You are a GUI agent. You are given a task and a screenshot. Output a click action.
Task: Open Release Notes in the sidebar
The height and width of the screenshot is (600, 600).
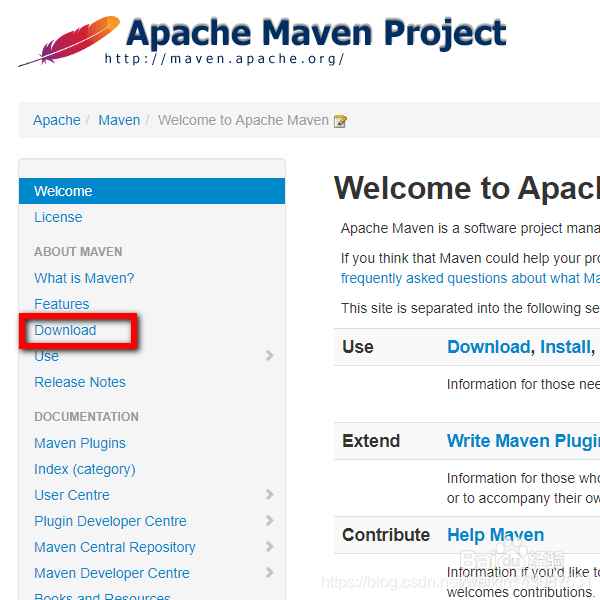[x=80, y=382]
